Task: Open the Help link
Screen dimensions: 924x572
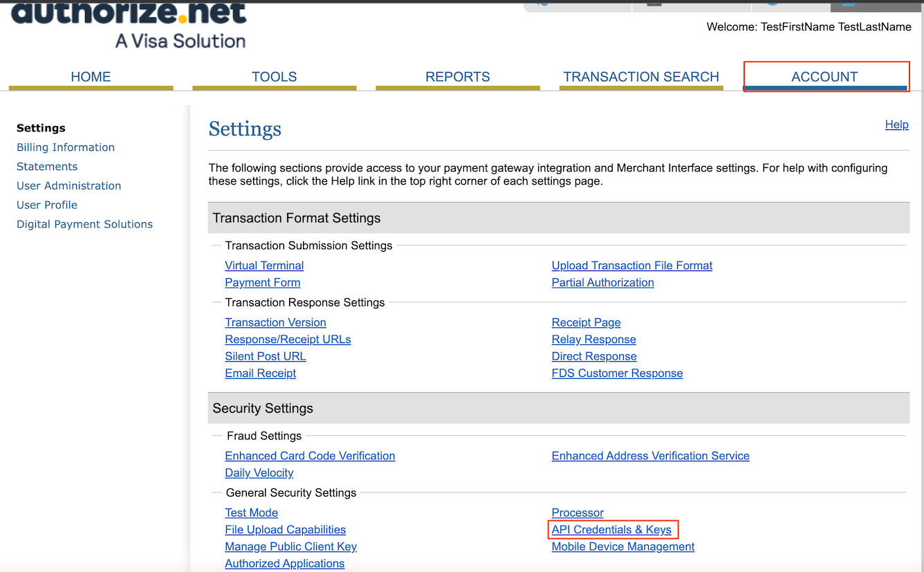Action: coord(896,124)
